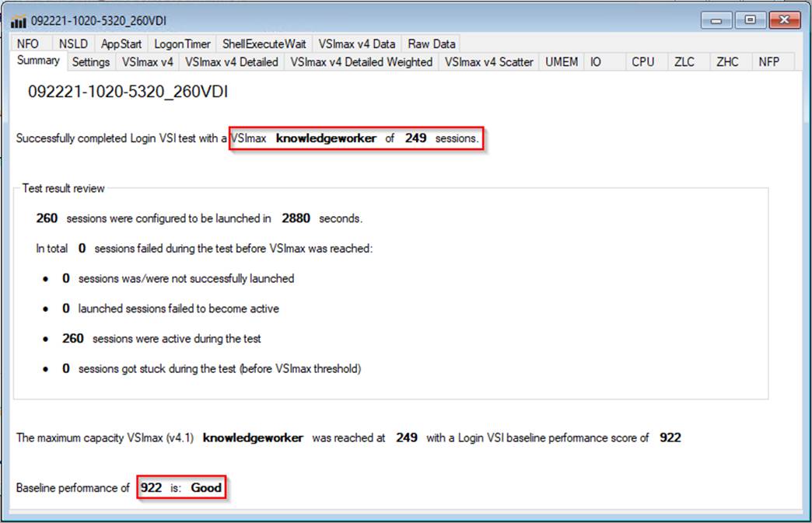
Task: Select the LogonTimer tab
Action: pyautogui.click(x=182, y=44)
